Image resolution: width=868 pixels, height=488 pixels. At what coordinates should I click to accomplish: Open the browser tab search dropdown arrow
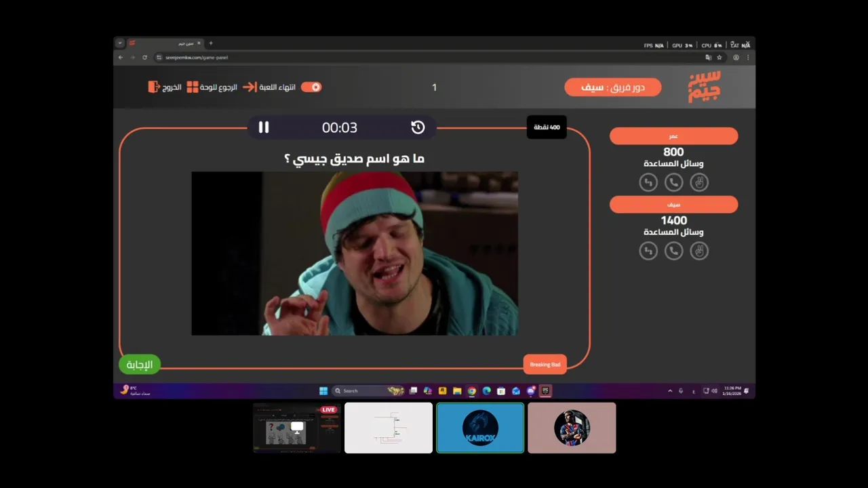point(120,43)
